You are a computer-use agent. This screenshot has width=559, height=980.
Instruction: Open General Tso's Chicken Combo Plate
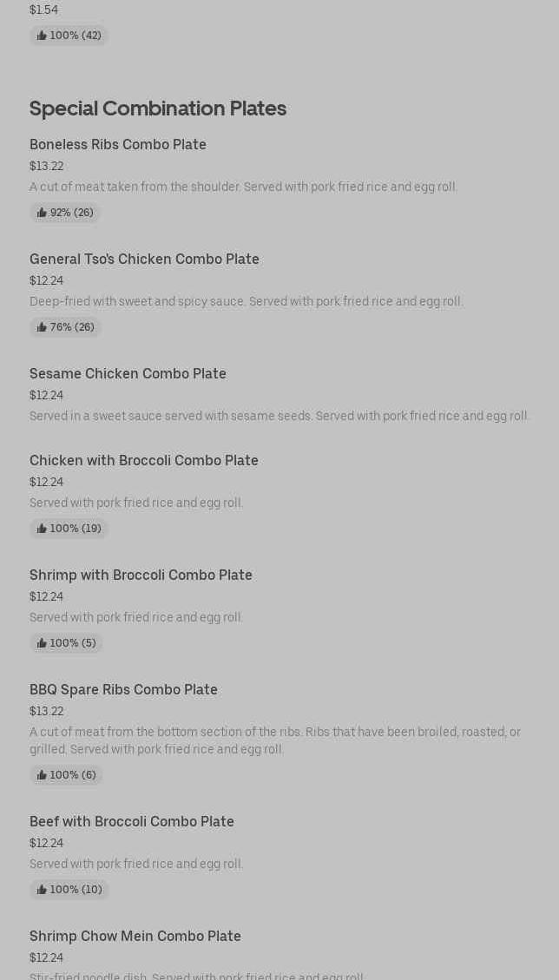click(144, 259)
